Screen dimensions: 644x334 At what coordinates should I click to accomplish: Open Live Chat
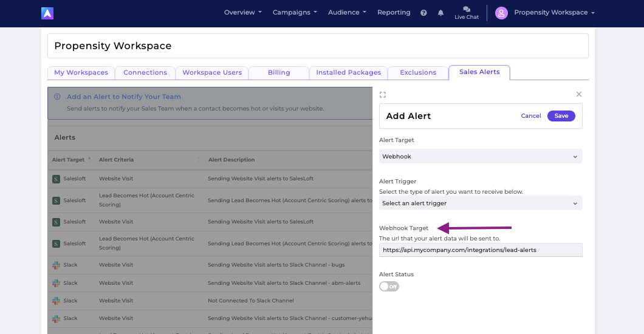(x=467, y=13)
